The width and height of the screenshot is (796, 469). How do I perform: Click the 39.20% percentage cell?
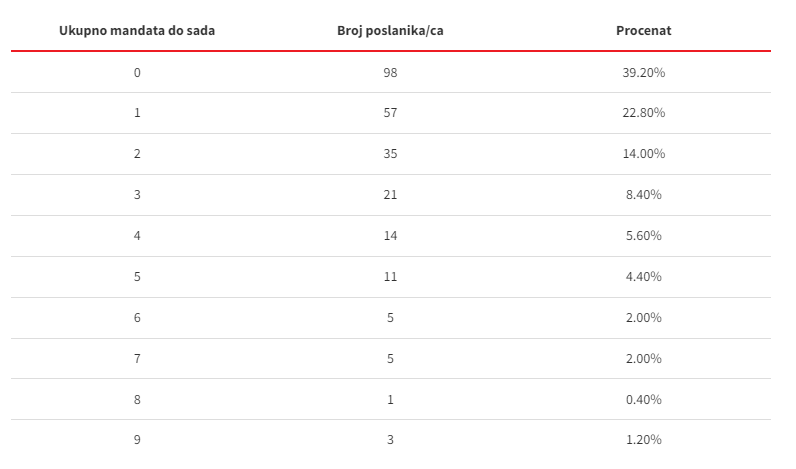(644, 73)
